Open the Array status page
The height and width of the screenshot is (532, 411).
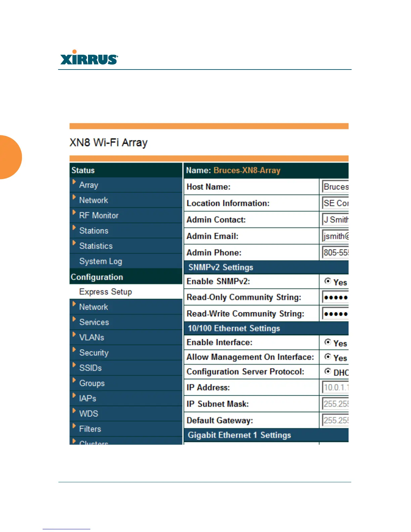pyautogui.click(x=89, y=185)
